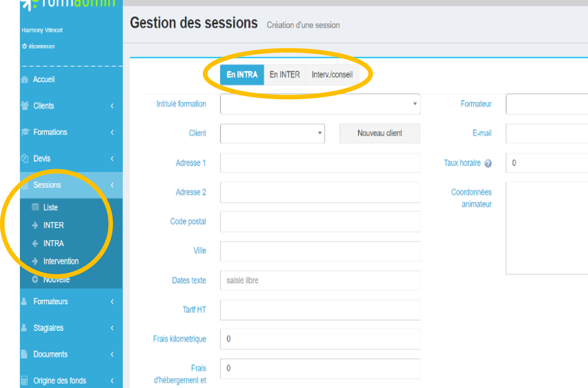The width and height of the screenshot is (588, 388).
Task: Click the Tarif HT input field
Action: point(320,310)
